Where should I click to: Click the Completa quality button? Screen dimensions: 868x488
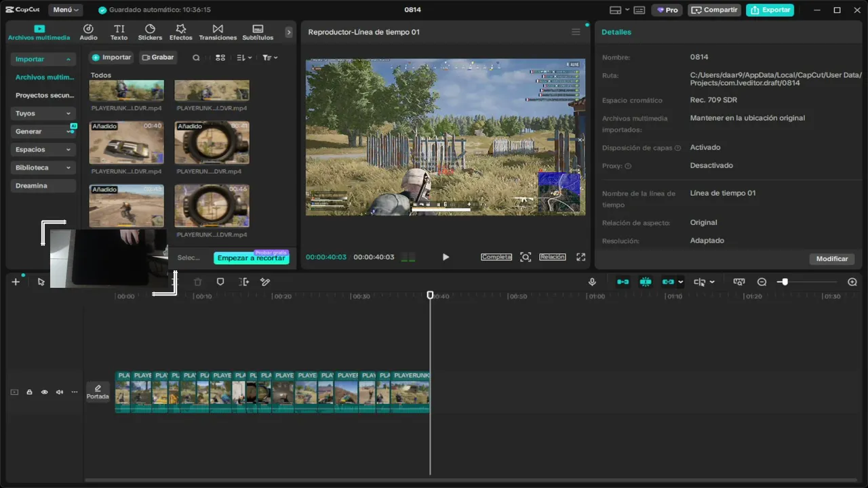pos(496,257)
